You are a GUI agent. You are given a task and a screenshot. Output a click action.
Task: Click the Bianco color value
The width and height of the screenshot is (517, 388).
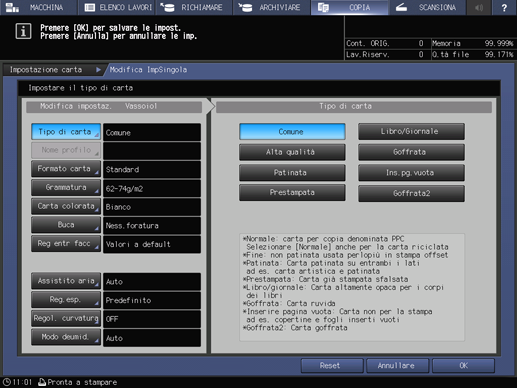click(x=152, y=207)
